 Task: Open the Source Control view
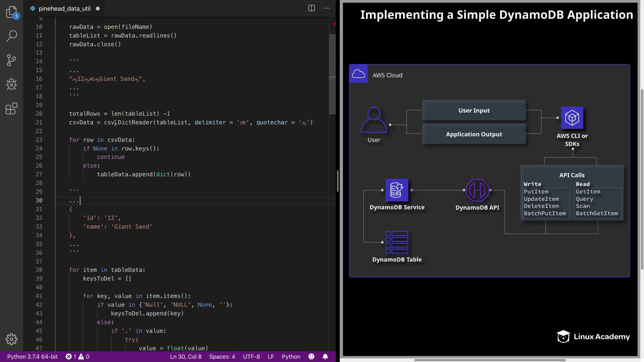[x=11, y=60]
